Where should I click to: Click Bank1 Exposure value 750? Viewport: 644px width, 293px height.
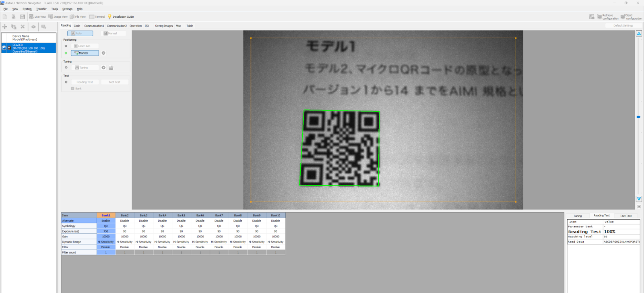click(x=106, y=231)
